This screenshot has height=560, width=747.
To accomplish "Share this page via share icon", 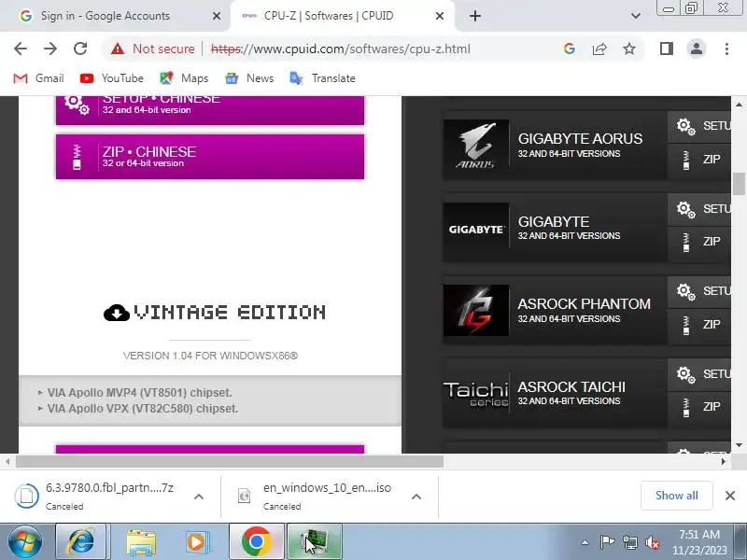I will click(x=599, y=49).
